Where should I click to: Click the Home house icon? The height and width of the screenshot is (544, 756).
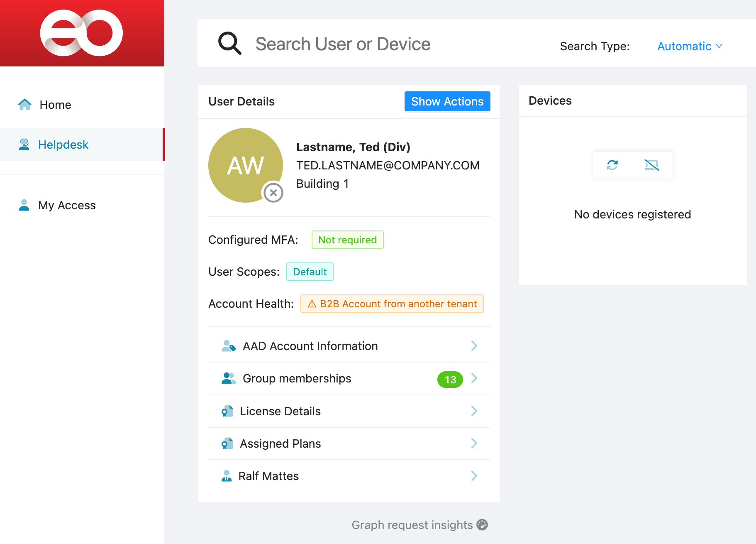point(25,105)
